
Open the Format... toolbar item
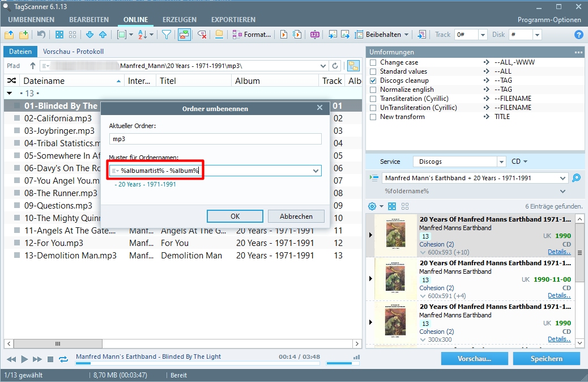(x=252, y=35)
